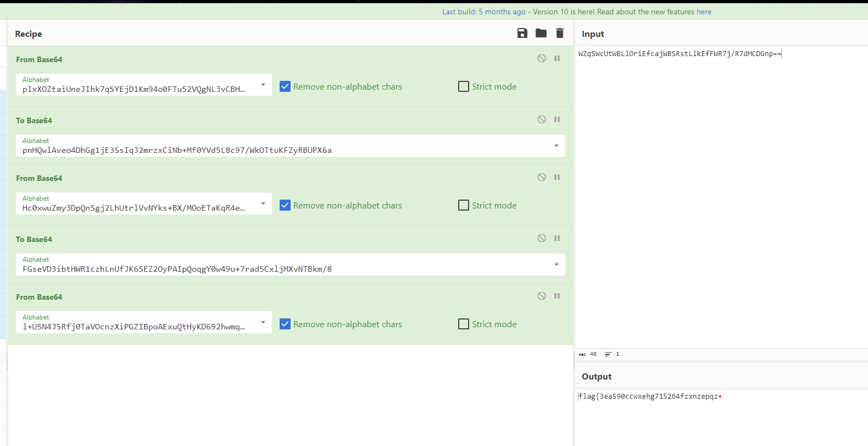
Task: Load a recipe via folder icon
Action: [x=541, y=34]
